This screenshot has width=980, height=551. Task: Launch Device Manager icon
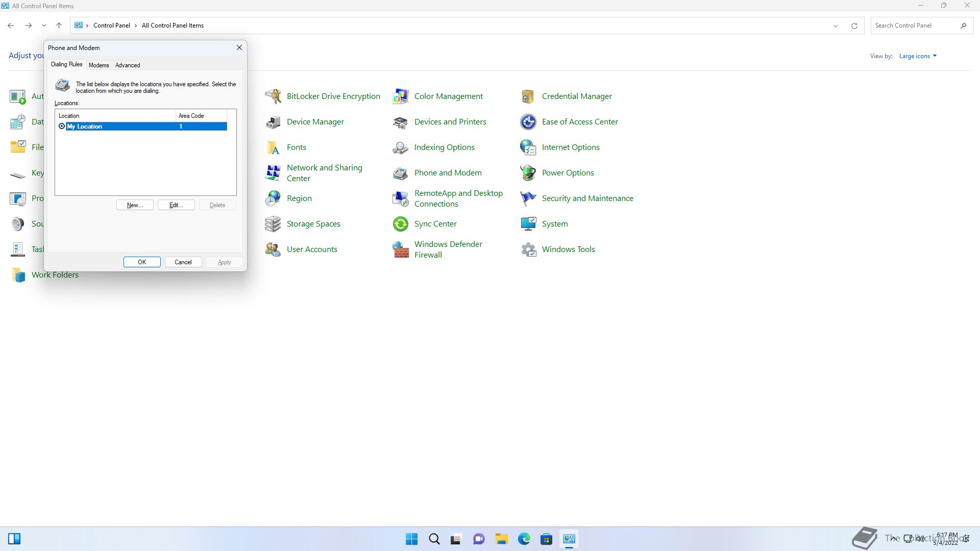pos(273,121)
